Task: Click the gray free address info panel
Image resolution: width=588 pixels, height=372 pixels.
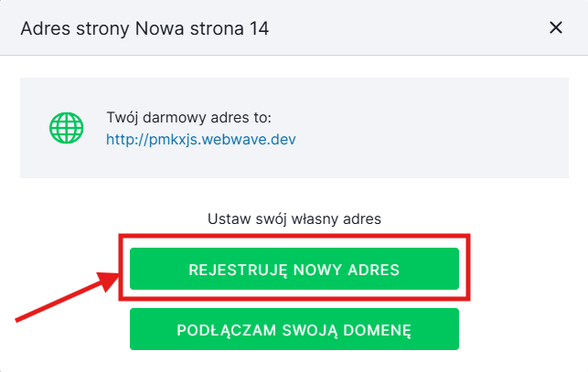Action: 412,128
